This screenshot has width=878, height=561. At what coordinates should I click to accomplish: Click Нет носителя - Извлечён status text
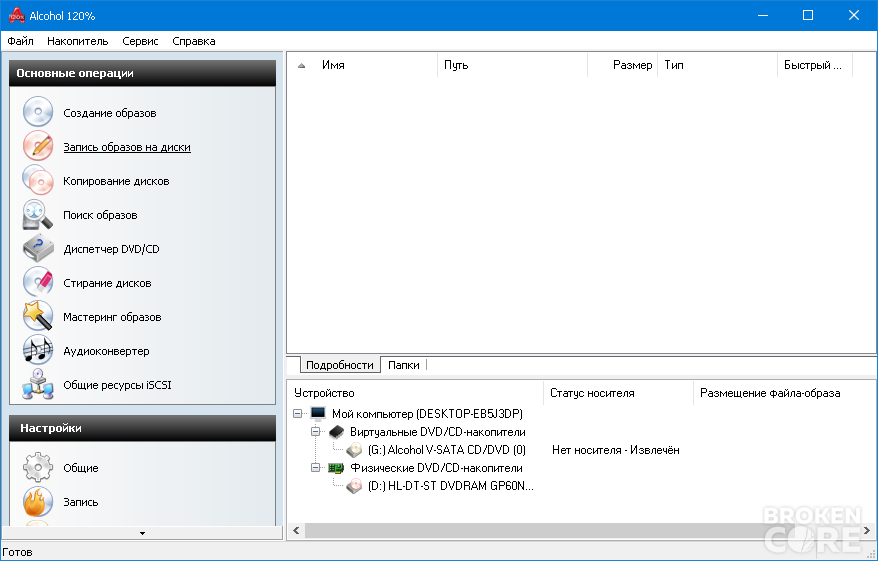pyautogui.click(x=616, y=450)
